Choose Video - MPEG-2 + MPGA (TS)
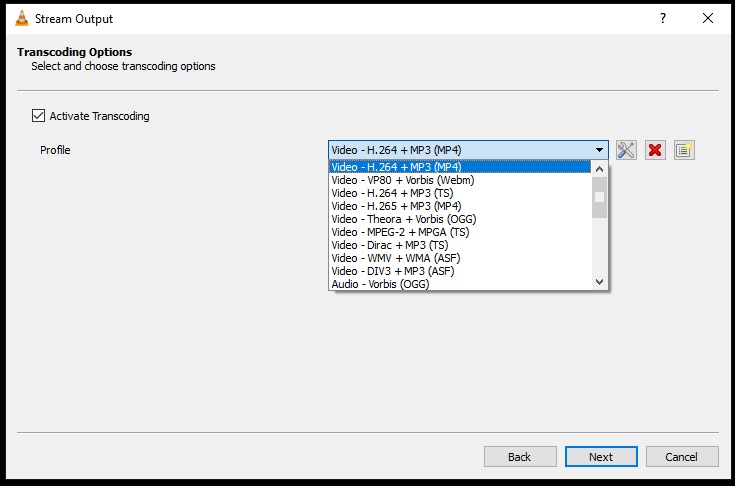Viewport: 735px width, 486px height. [x=460, y=232]
